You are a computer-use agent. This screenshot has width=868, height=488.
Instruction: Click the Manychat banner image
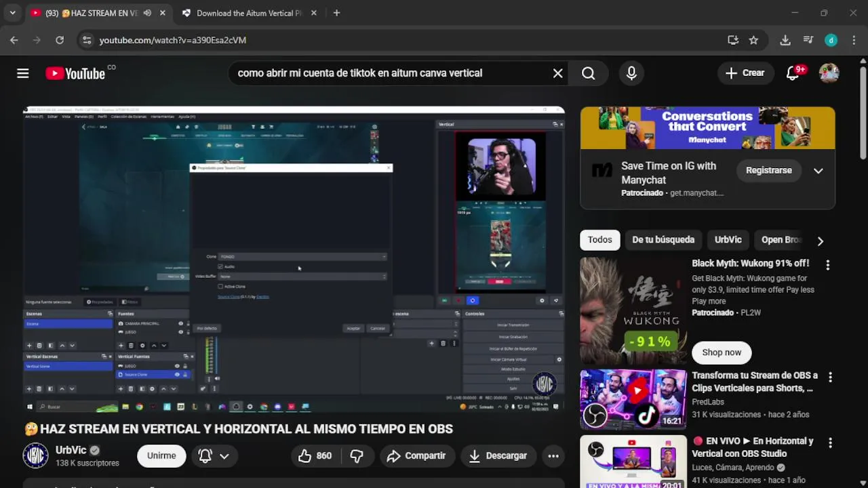click(708, 128)
